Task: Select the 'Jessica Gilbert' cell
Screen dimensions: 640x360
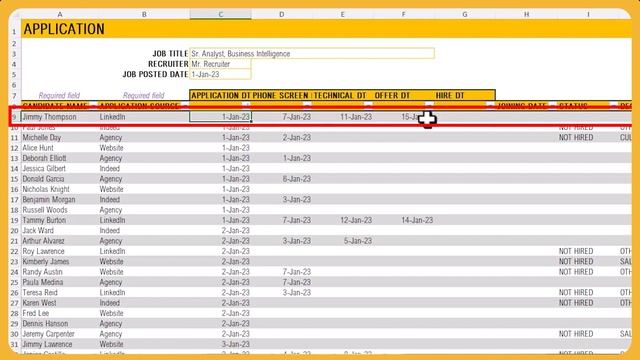Action: click(x=60, y=169)
